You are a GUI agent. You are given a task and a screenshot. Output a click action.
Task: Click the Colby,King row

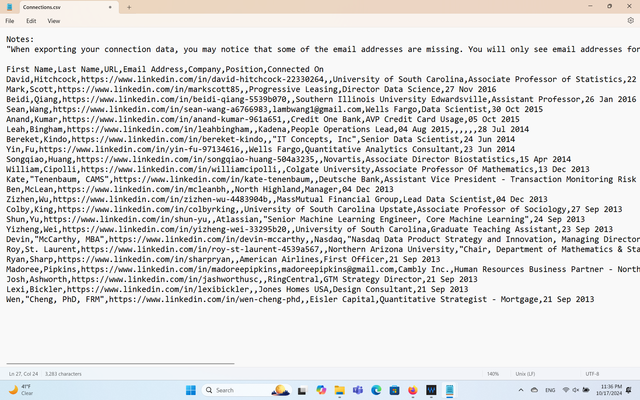(314, 209)
